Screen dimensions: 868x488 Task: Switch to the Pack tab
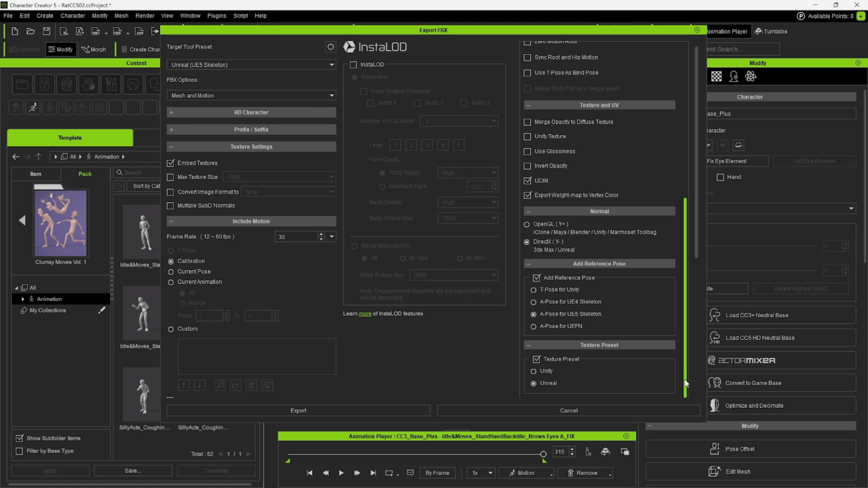click(x=85, y=173)
